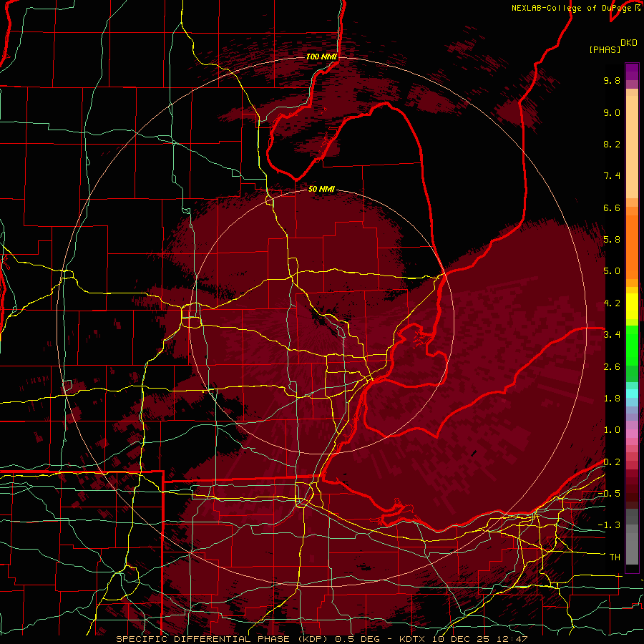Click the 1.0 scale label
The image size is (644, 644).
tap(612, 430)
